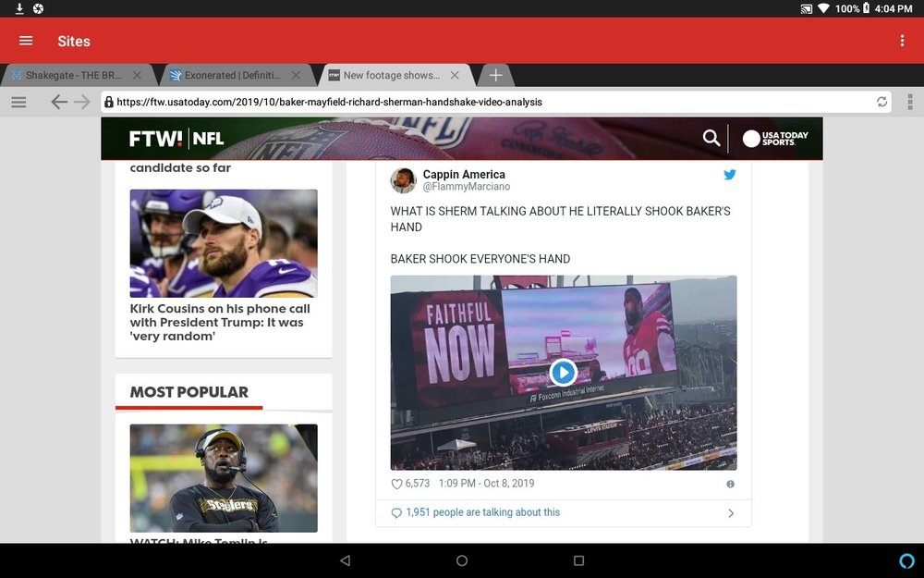Click the tweet text 'BAKER SHOOK EVERYONE'S HAND'

tap(480, 259)
